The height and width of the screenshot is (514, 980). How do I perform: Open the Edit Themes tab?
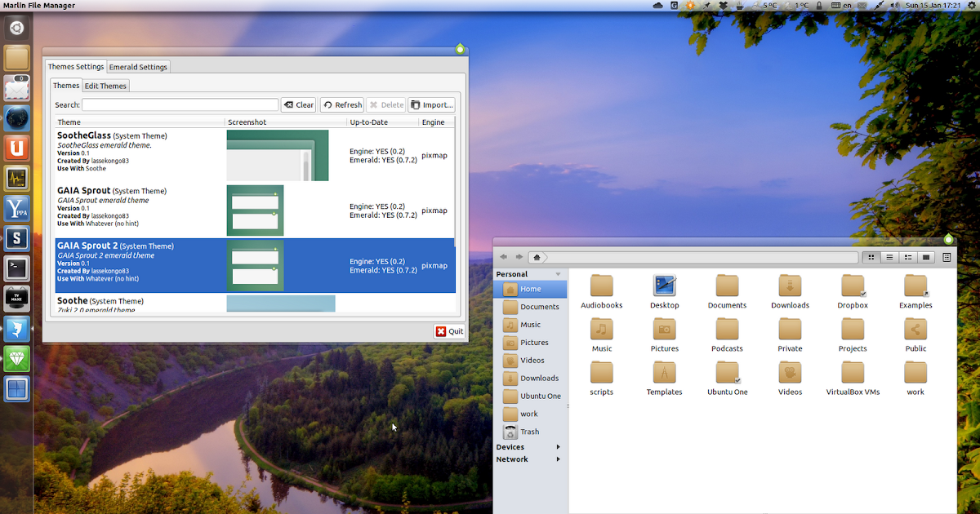pyautogui.click(x=105, y=85)
